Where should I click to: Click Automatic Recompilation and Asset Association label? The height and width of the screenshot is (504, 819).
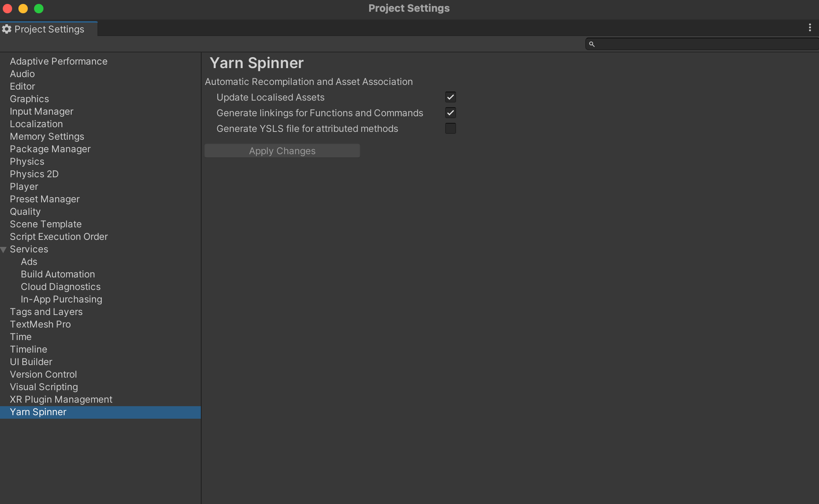(309, 81)
